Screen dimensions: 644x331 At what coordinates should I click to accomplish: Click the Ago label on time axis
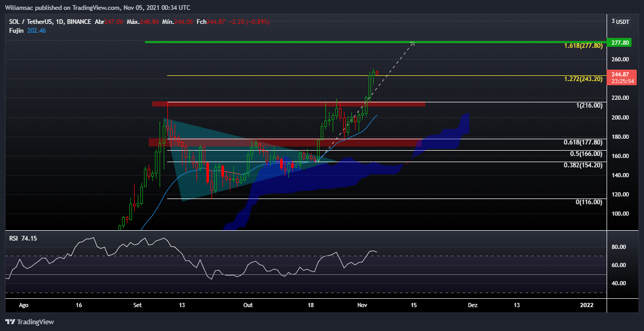[x=23, y=305]
